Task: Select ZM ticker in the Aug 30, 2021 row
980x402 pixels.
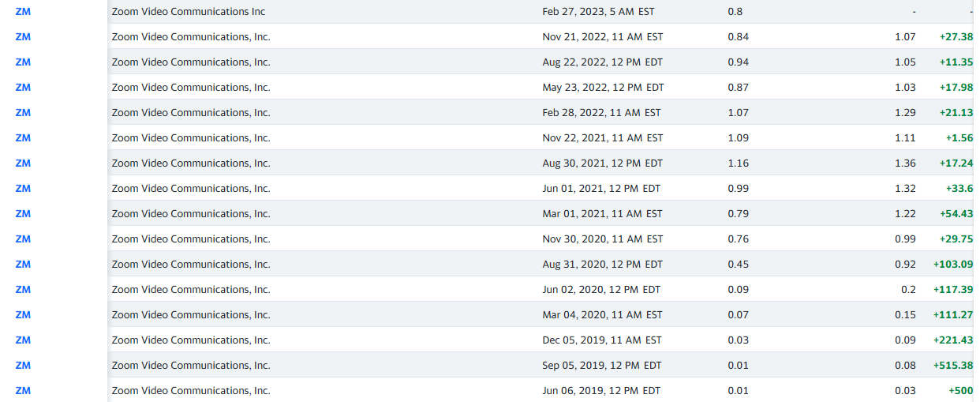Action: point(23,163)
